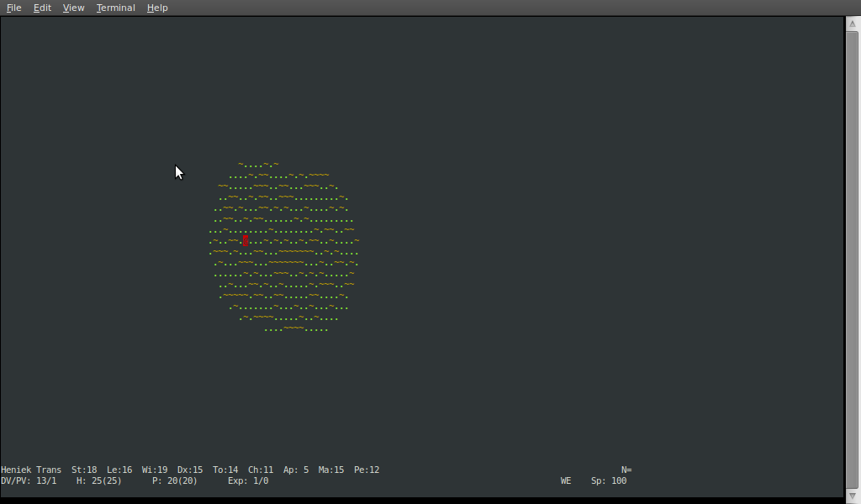The image size is (861, 504).
Task: Open the Help menu
Action: [x=157, y=8]
